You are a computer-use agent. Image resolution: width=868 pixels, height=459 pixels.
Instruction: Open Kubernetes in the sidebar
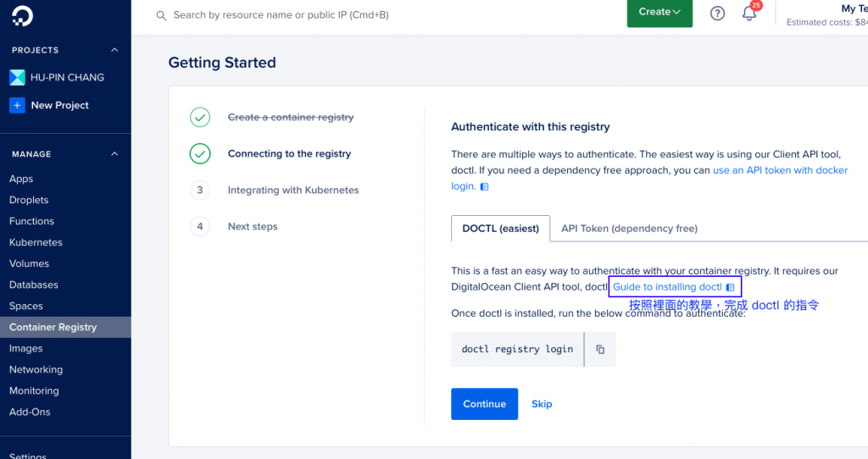coord(36,242)
